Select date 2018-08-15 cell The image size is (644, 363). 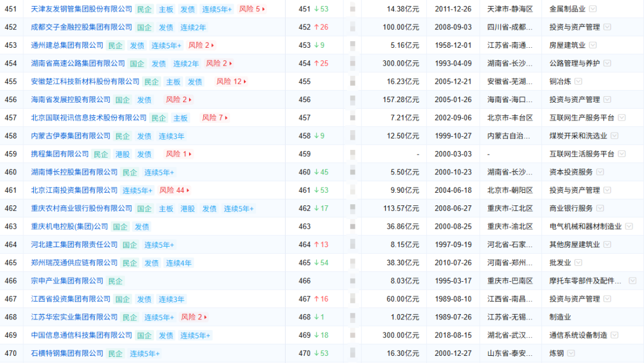453,335
